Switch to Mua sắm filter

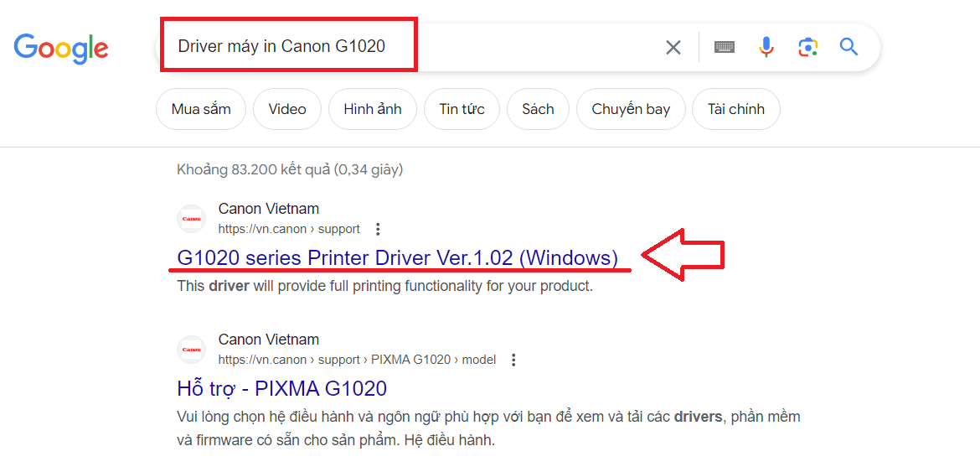[x=201, y=109]
